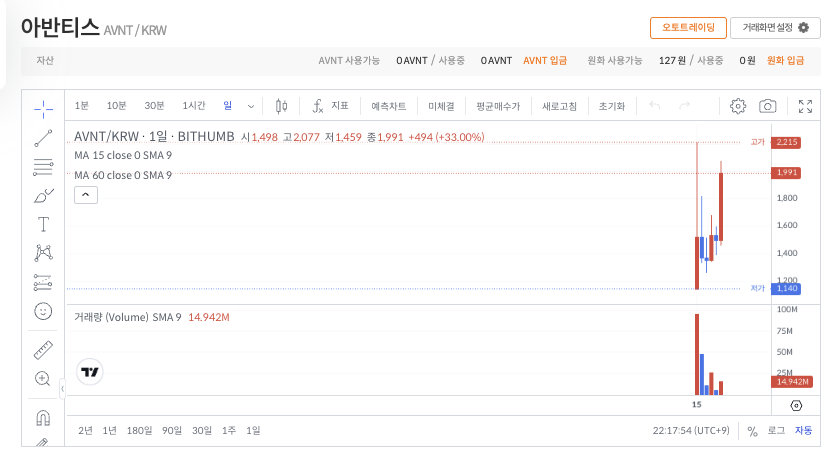Take a chart snapshot with camera icon
840x460 pixels.
click(767, 106)
